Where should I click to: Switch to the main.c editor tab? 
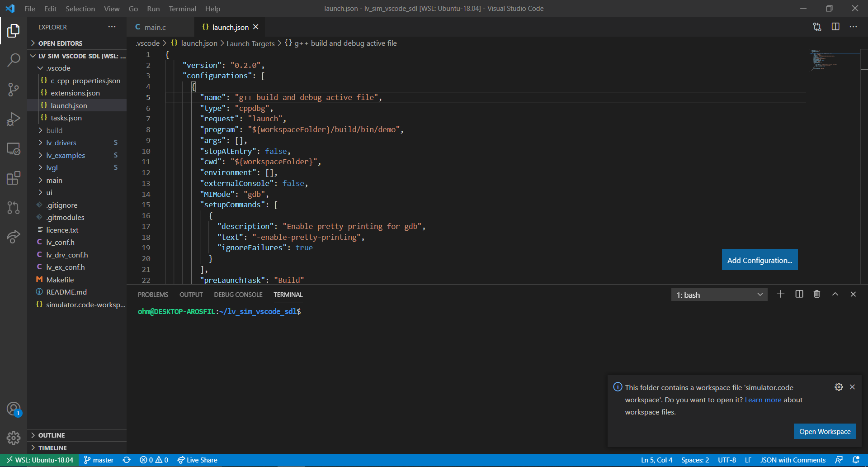click(155, 27)
